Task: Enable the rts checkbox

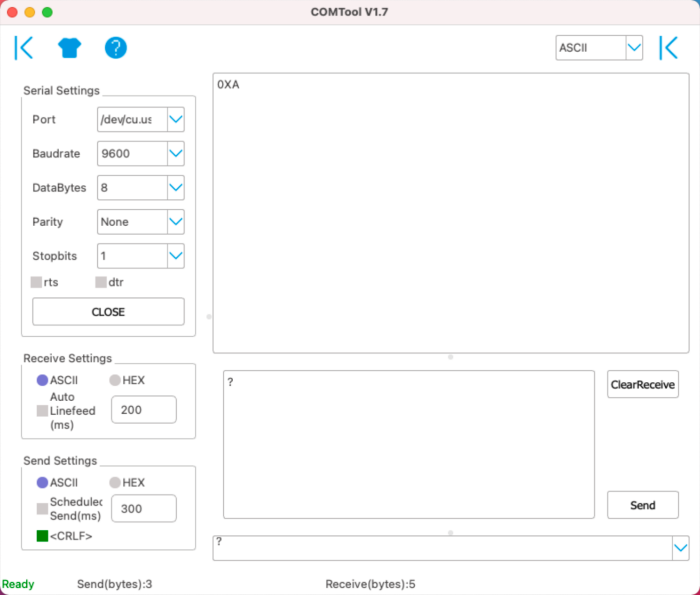Action: (x=37, y=282)
